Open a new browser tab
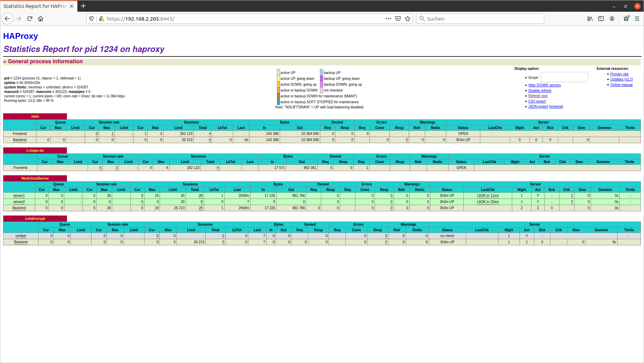 [83, 6]
